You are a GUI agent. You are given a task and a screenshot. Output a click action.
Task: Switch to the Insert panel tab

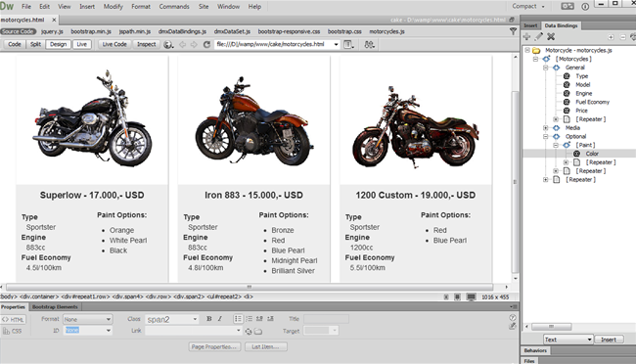(x=530, y=25)
